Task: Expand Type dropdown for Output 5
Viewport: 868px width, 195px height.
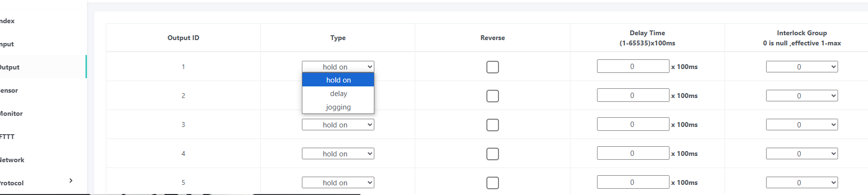Action: tap(338, 183)
